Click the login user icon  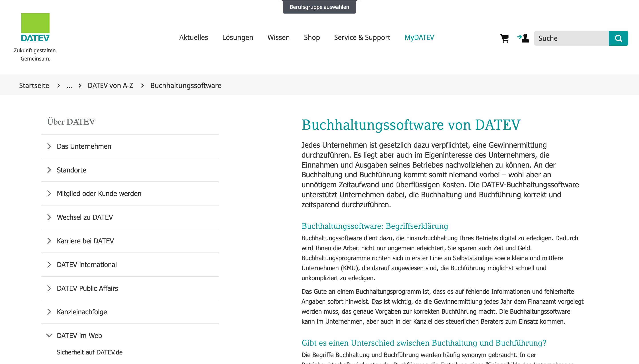(523, 38)
